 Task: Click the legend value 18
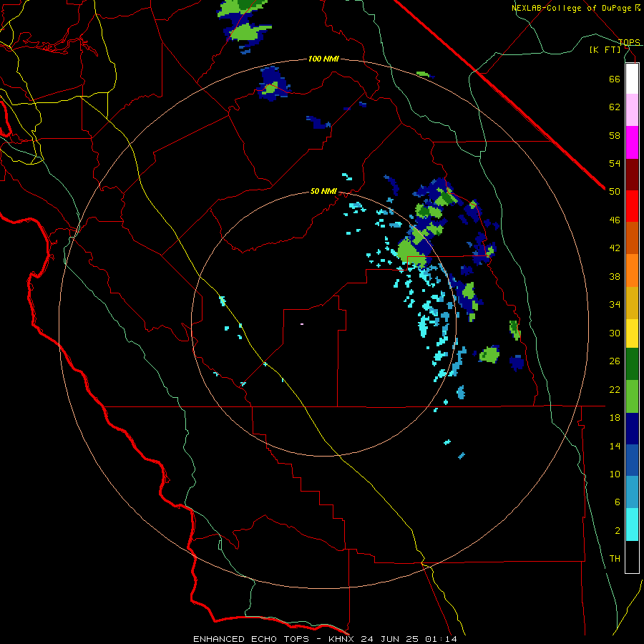pyautogui.click(x=615, y=418)
